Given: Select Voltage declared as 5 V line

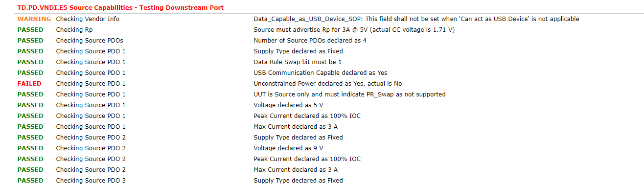Looking at the screenshot, I should coord(288,105).
